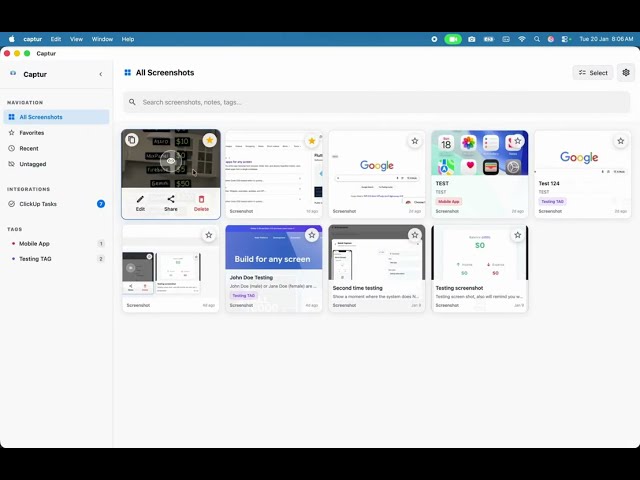This screenshot has height=480, width=640.
Task: Filter by Mobile App tag
Action: 56,244
